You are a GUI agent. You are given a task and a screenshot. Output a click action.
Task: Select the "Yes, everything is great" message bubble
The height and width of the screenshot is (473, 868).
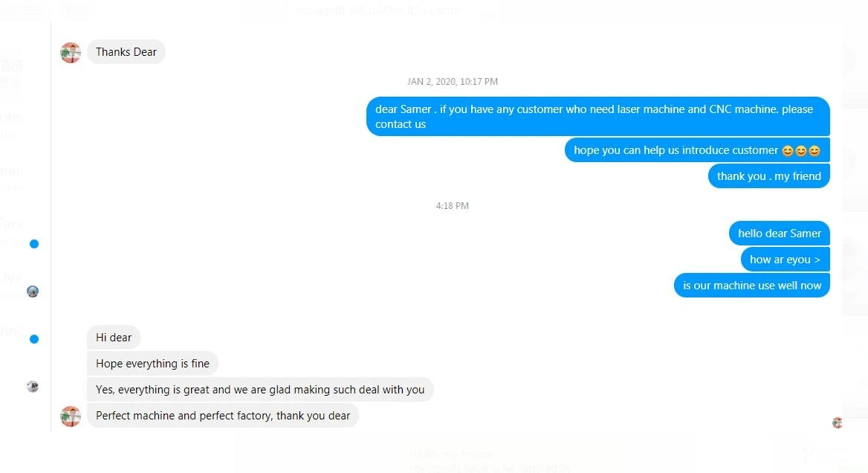coord(260,390)
